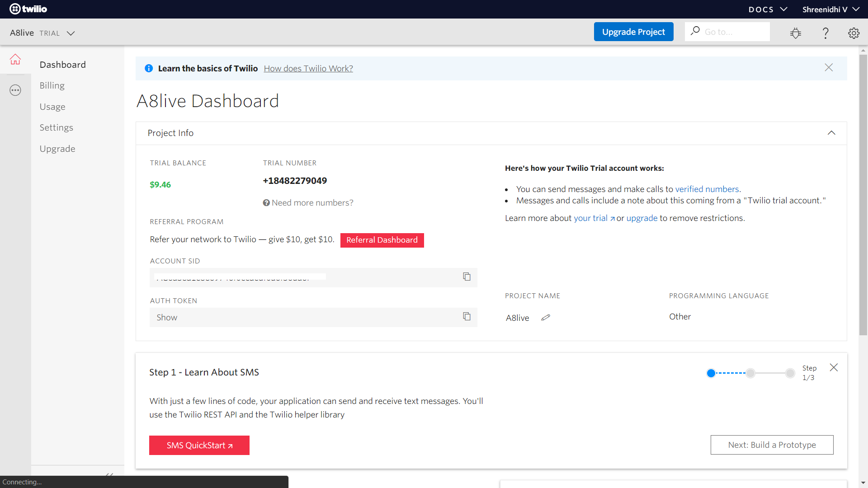Select Billing in sidebar

52,85
